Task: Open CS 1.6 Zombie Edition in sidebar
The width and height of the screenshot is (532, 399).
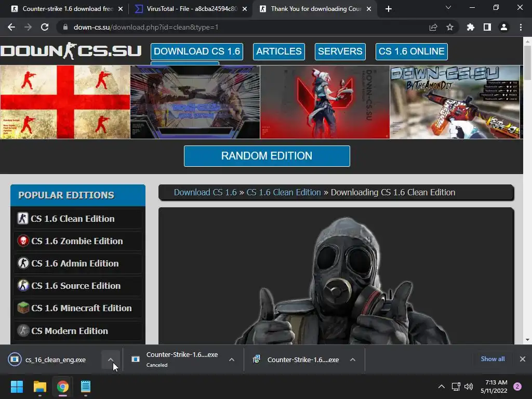Action: 78,241
